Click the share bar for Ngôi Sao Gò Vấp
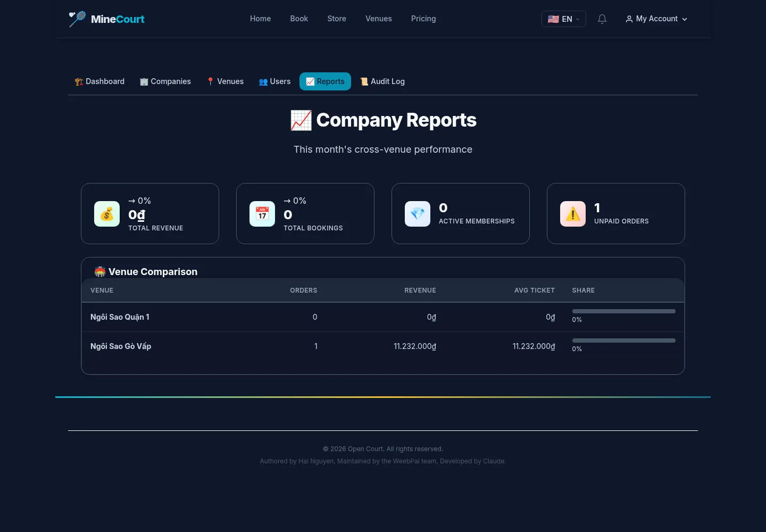766x532 pixels. coord(624,340)
